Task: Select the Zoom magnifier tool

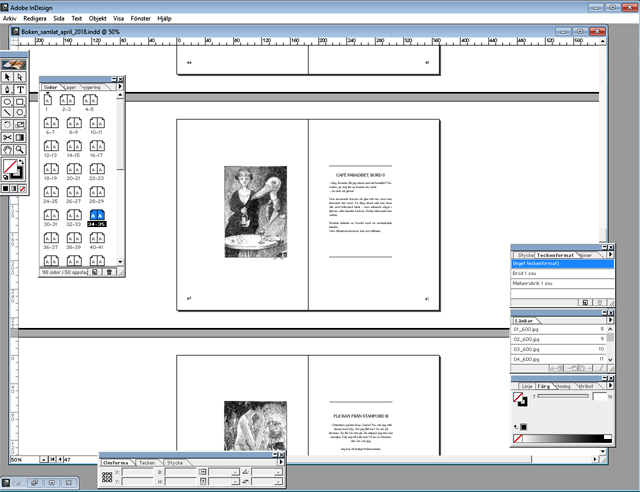Action: (x=20, y=150)
